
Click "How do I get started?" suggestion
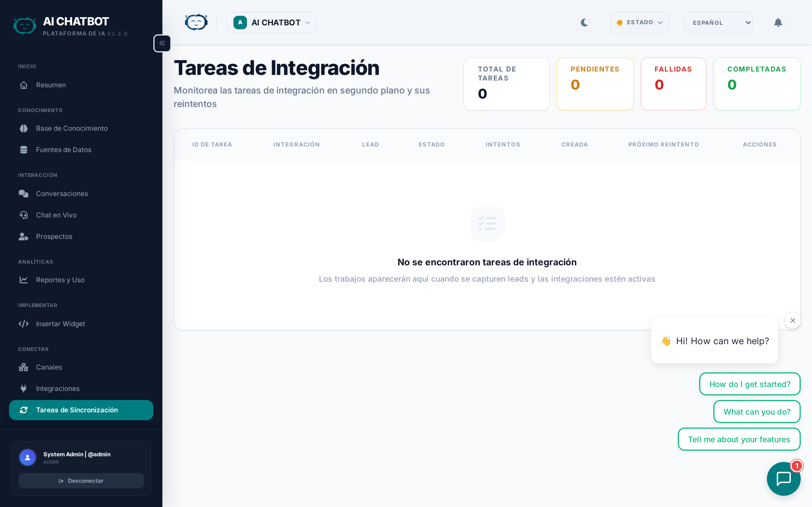pos(750,384)
